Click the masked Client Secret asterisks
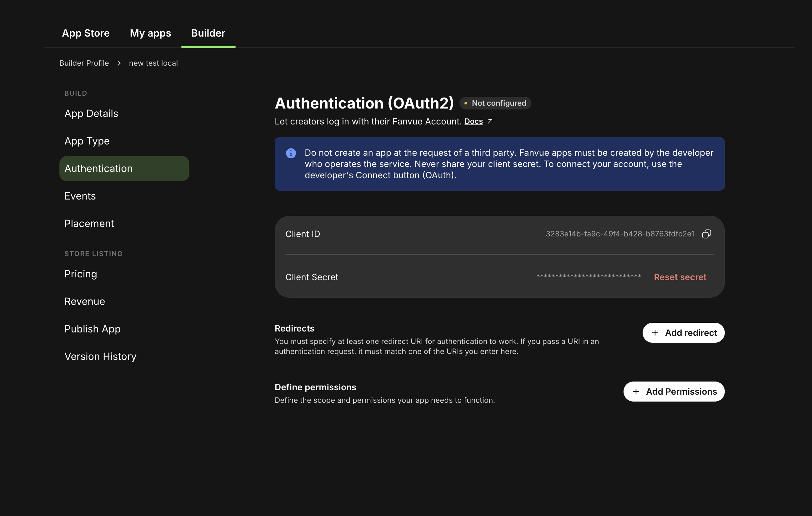The width and height of the screenshot is (812, 516). coord(589,276)
